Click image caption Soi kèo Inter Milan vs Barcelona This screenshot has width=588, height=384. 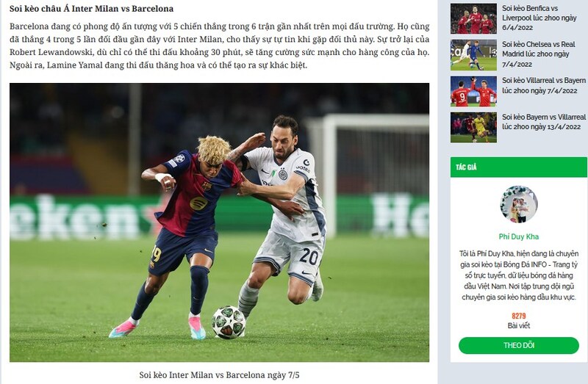click(x=219, y=374)
